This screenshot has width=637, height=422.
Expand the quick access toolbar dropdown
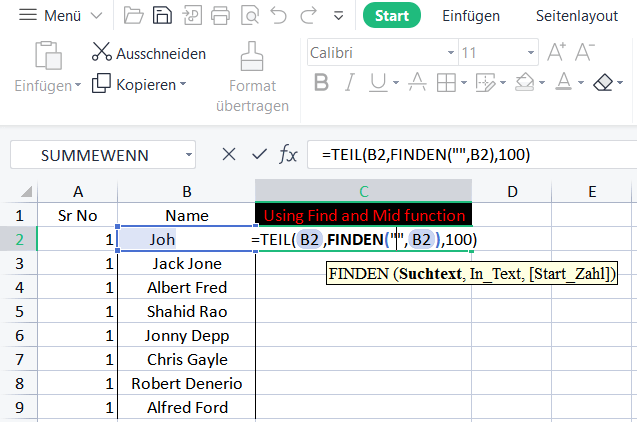(x=338, y=16)
